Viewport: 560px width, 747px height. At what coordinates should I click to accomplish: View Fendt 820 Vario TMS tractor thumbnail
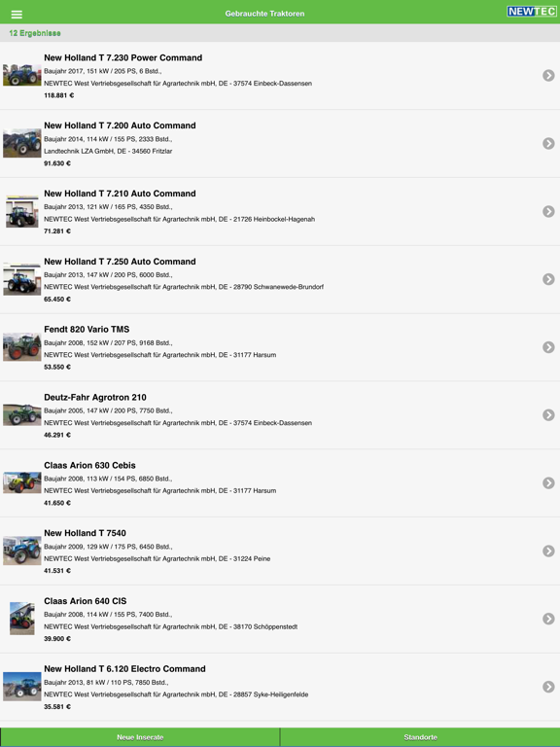click(x=22, y=347)
